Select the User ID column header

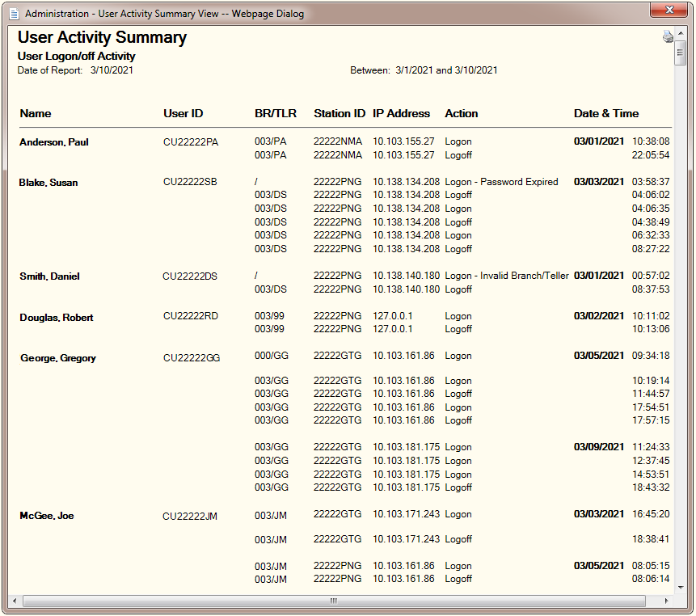pos(183,114)
